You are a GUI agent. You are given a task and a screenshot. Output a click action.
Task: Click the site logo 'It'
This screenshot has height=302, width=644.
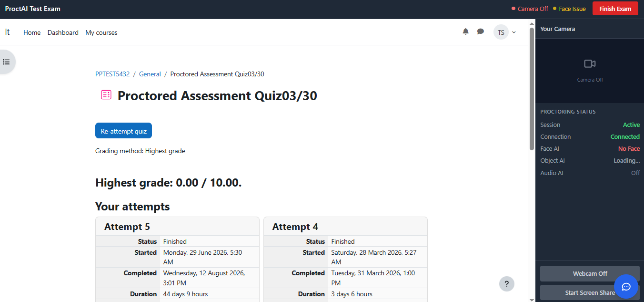(7, 32)
